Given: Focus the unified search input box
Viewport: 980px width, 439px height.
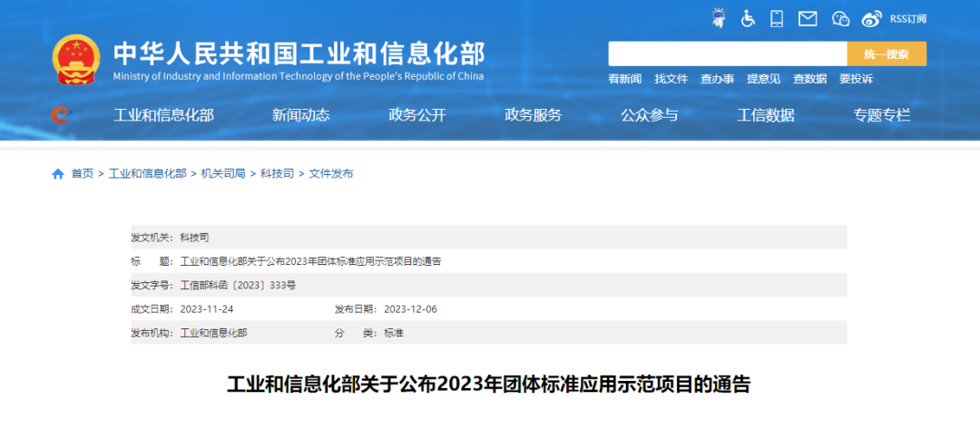Looking at the screenshot, I should coord(727,54).
